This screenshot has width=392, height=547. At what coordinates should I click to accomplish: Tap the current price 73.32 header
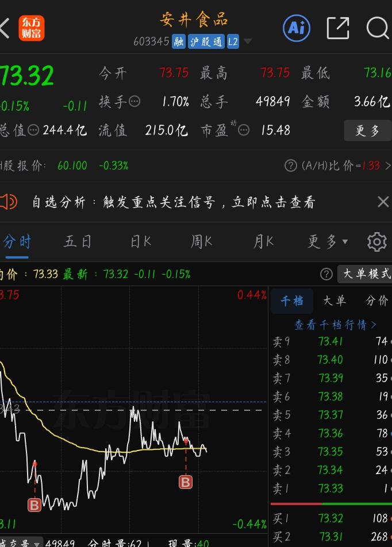click(27, 75)
